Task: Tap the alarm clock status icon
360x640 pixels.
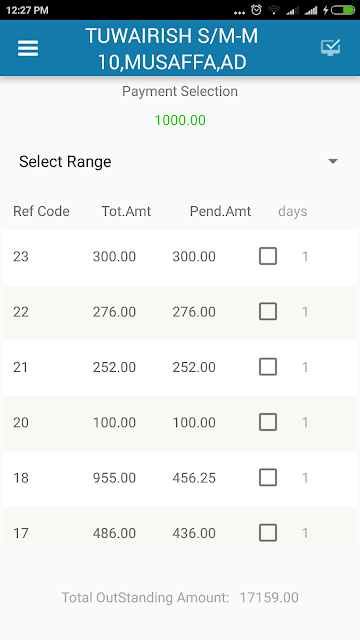Action: point(256,10)
